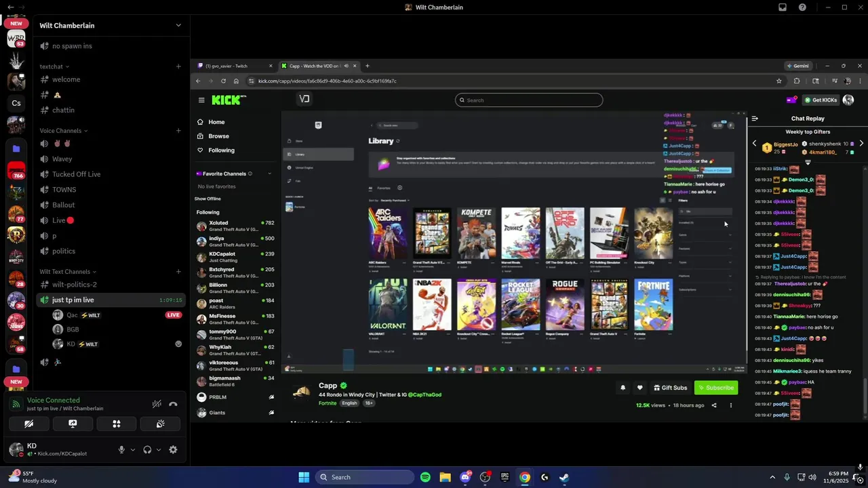Open Spotify from taskbar
This screenshot has height=488, width=868.
point(425,477)
